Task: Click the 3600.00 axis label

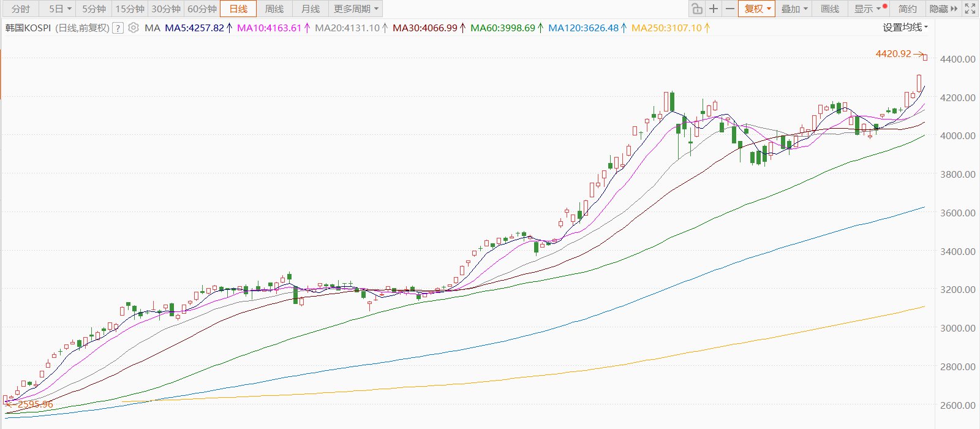Action: 957,213
